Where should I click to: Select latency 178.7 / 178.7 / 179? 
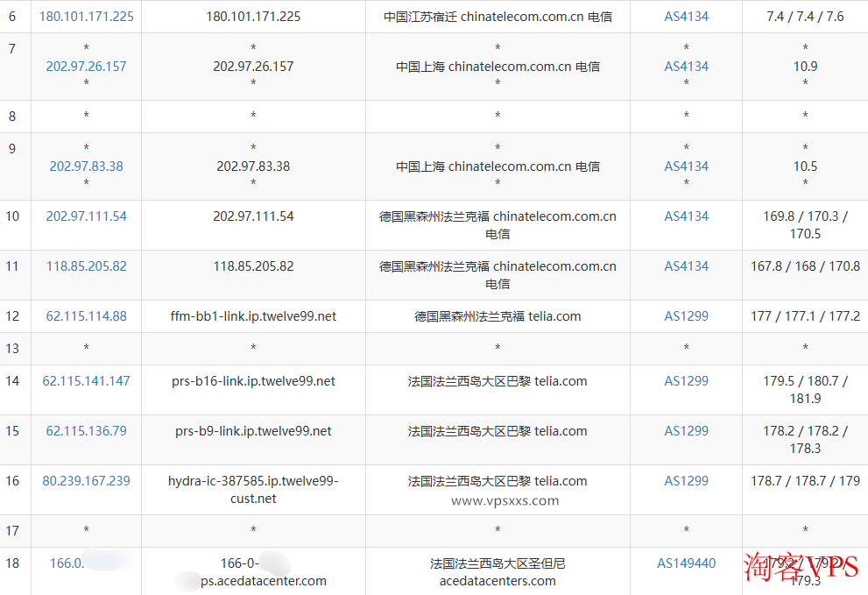(805, 481)
